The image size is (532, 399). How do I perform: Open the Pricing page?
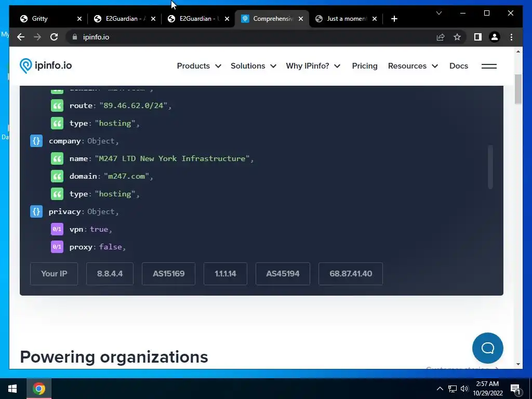point(365,66)
